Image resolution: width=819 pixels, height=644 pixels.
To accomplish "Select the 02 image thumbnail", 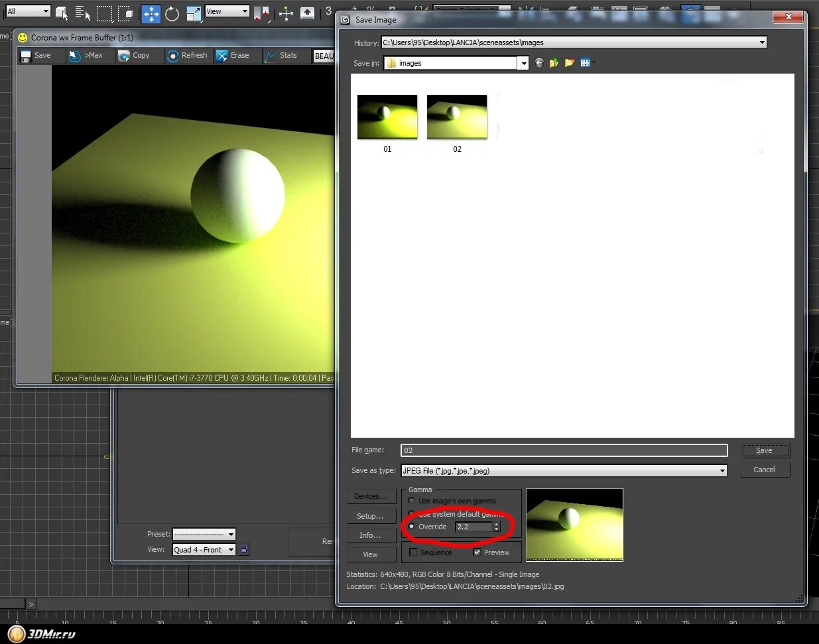I will pos(457,117).
